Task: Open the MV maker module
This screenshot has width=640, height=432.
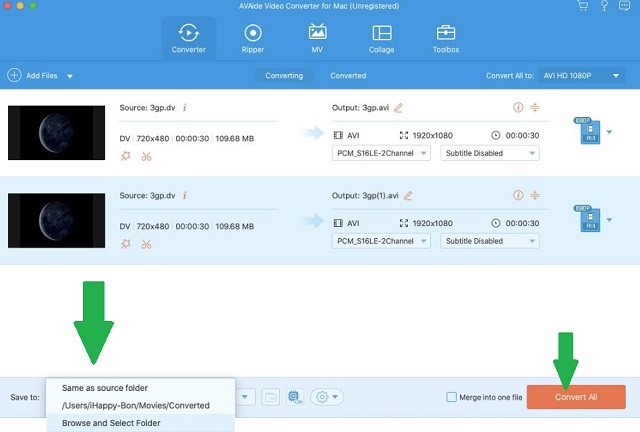Action: (x=317, y=38)
